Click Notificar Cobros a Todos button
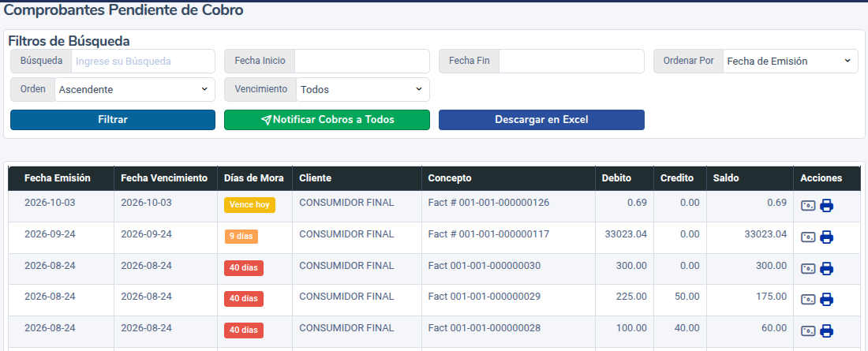 click(327, 120)
